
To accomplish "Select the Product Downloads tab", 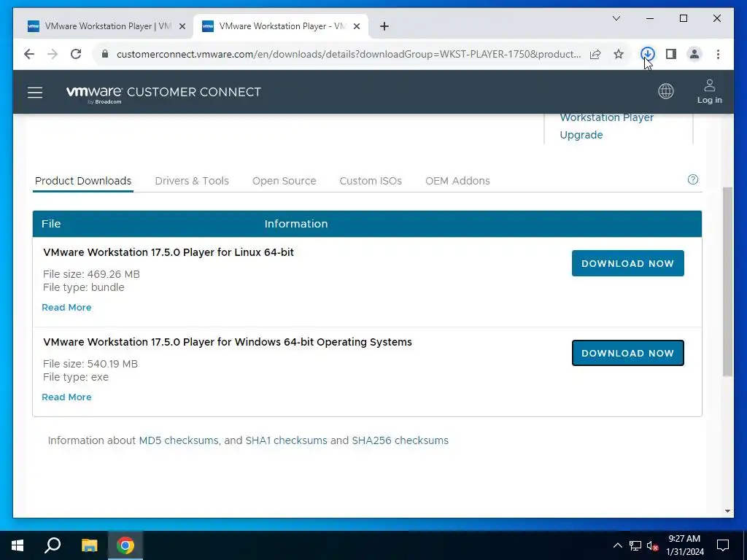I will pos(83,181).
